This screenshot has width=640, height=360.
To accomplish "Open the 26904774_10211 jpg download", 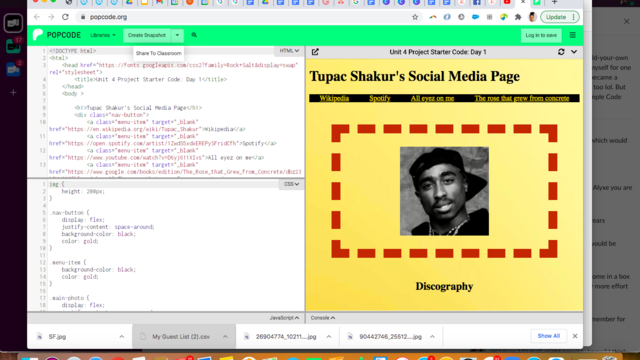I will 286,336.
